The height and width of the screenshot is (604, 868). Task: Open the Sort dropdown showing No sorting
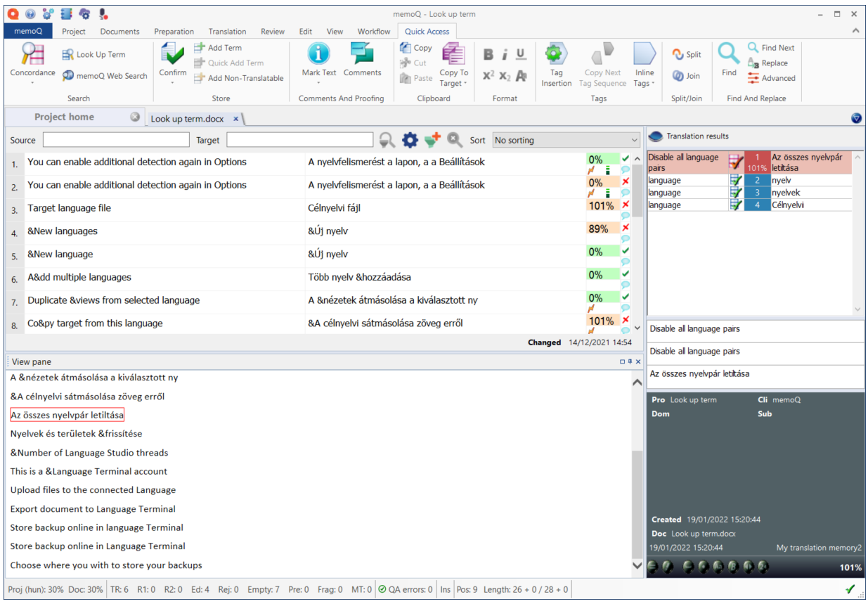pos(566,140)
